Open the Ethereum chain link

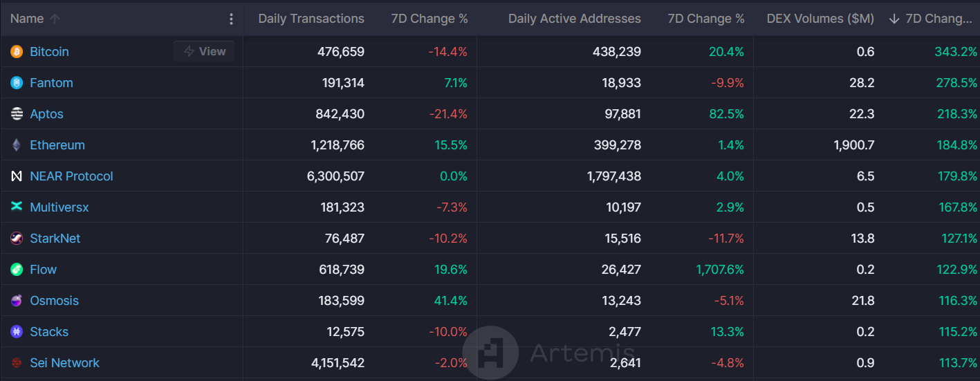(x=57, y=145)
